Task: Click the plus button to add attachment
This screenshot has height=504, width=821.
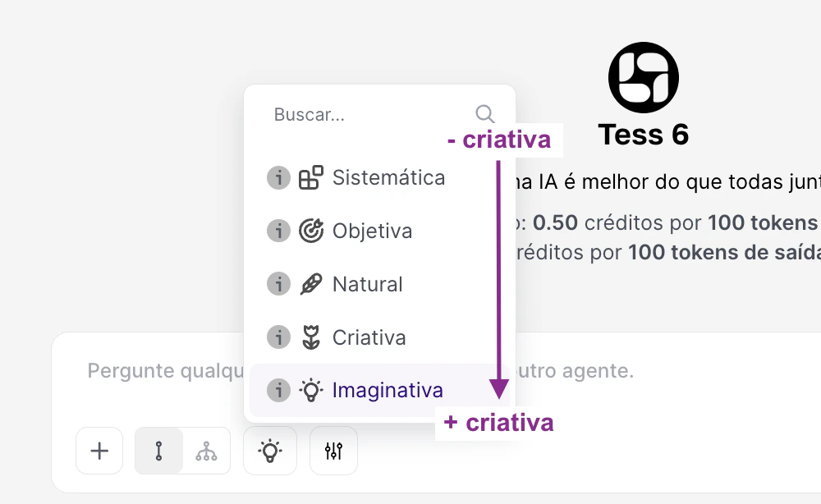Action: [99, 450]
